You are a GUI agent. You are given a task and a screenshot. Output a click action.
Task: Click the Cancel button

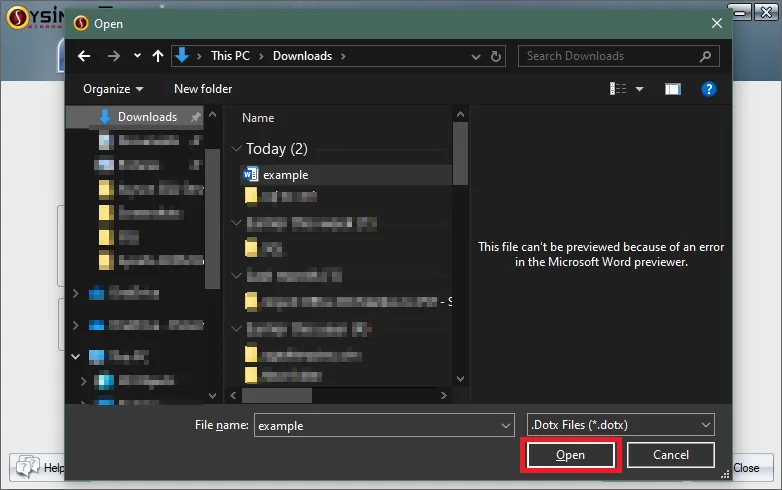click(x=670, y=455)
